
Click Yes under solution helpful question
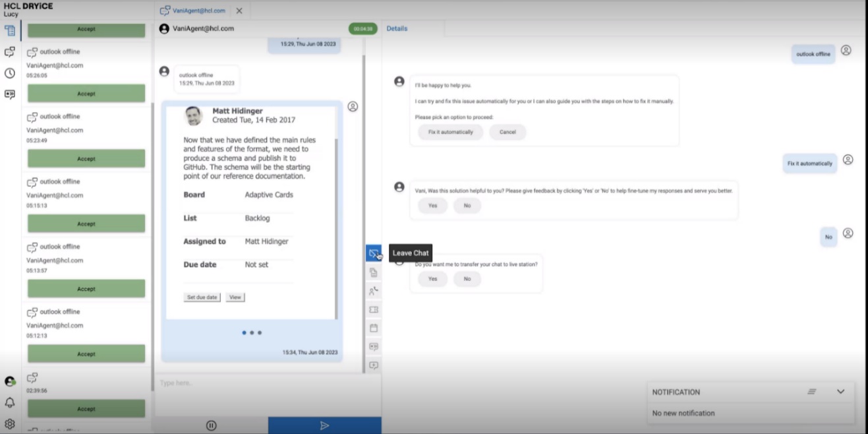click(432, 206)
